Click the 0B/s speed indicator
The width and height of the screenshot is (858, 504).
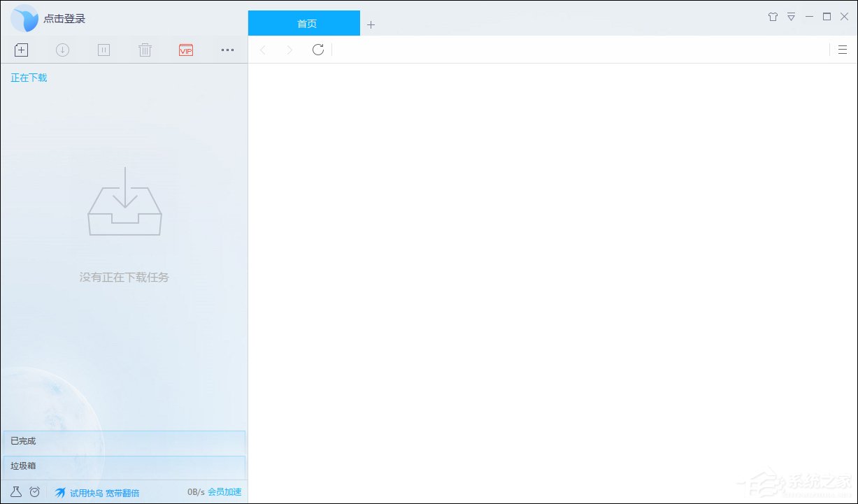click(x=196, y=492)
